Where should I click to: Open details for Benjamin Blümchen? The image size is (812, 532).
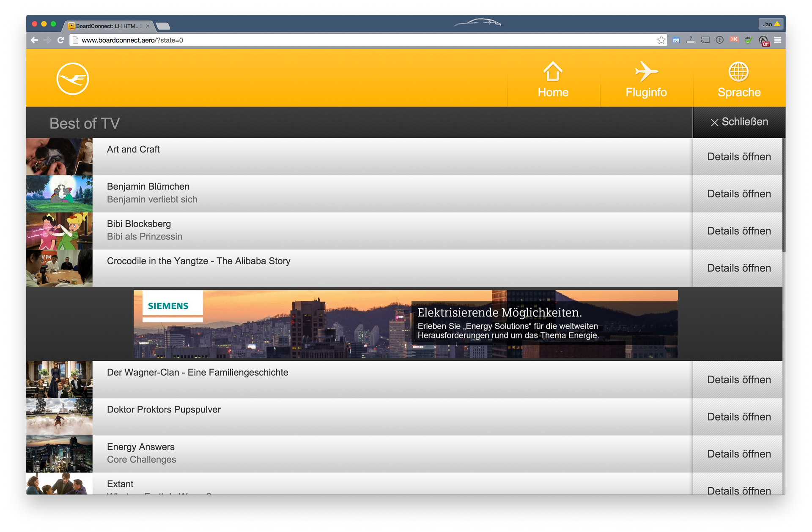click(x=738, y=194)
